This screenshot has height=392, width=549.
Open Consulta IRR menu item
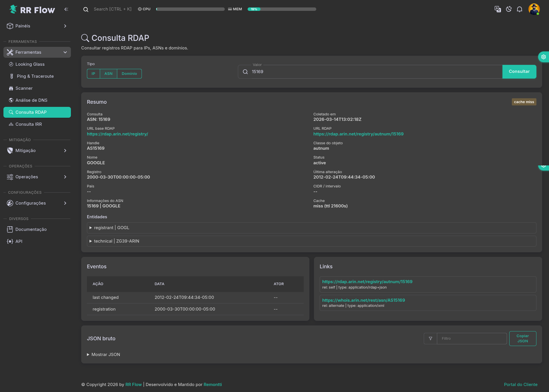click(29, 124)
